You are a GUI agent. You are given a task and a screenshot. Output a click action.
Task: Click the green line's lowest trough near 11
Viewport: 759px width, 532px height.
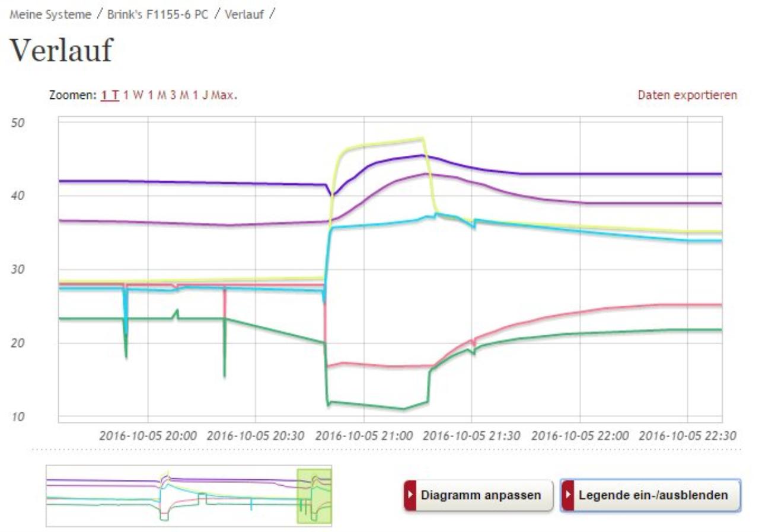(403, 408)
